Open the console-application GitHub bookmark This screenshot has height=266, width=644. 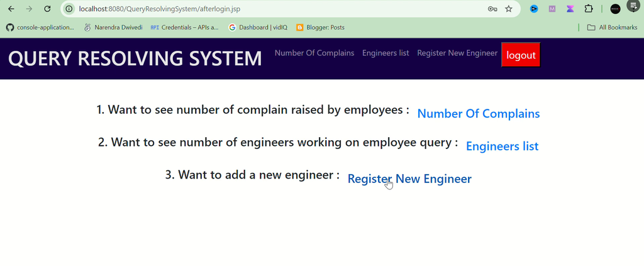pos(40,28)
